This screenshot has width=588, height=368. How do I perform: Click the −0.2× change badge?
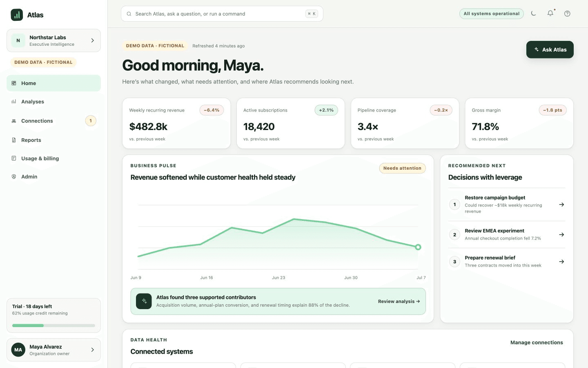(441, 110)
